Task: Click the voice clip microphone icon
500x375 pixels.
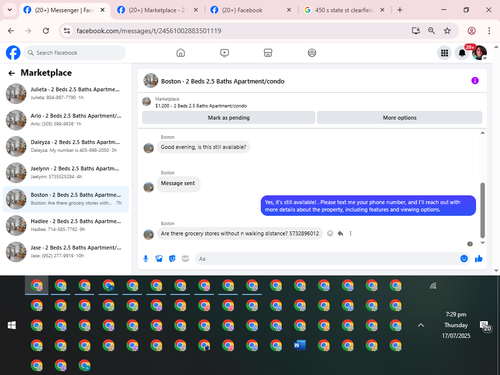Action: click(x=146, y=259)
